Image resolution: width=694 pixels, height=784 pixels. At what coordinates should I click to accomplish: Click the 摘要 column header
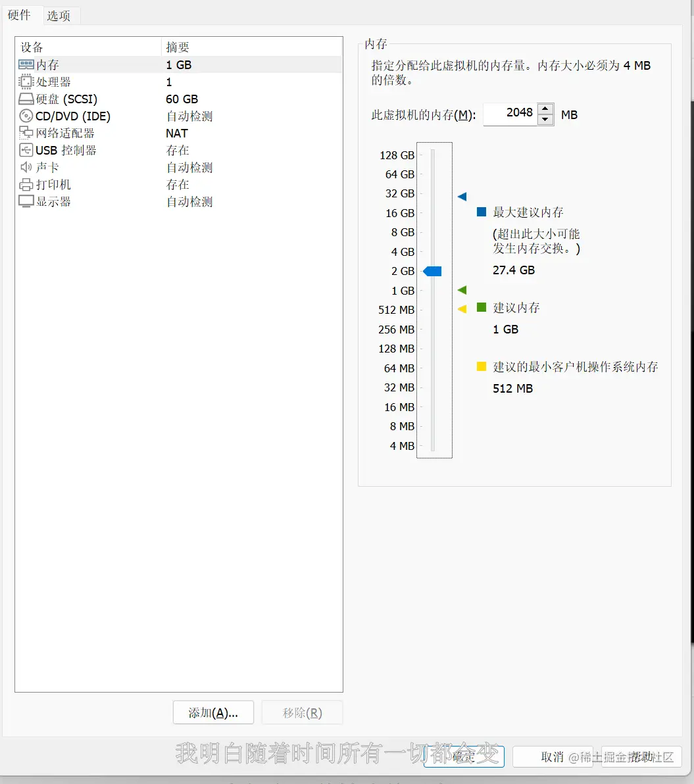point(251,47)
